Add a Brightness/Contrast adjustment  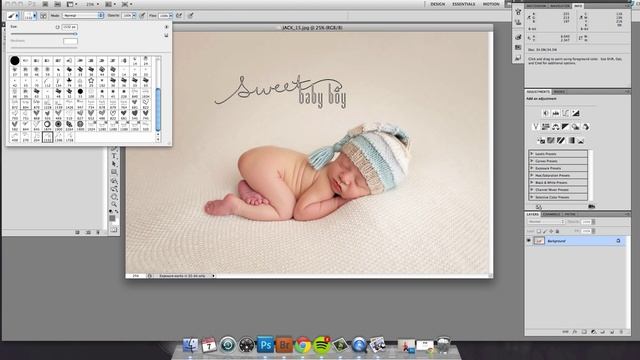546,113
